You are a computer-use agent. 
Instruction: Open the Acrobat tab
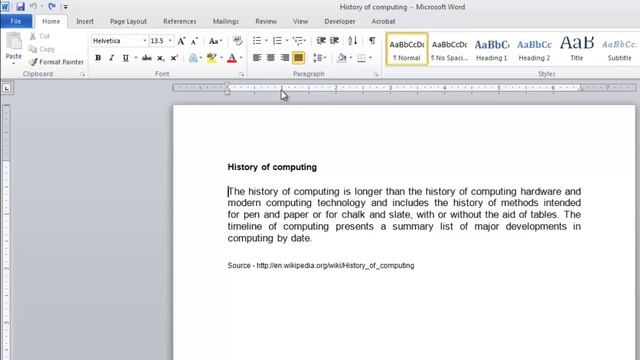click(383, 21)
